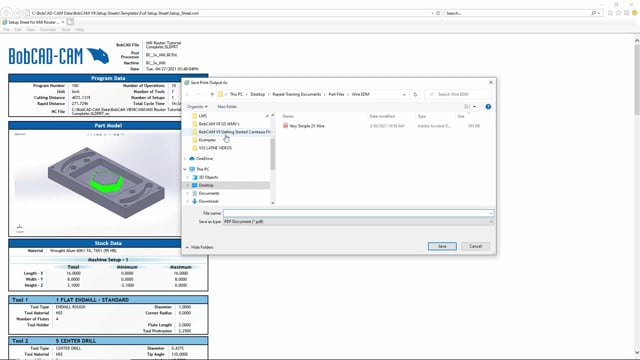Click New folder in save dialog
This screenshot has width=640, height=360.
pos(227,107)
